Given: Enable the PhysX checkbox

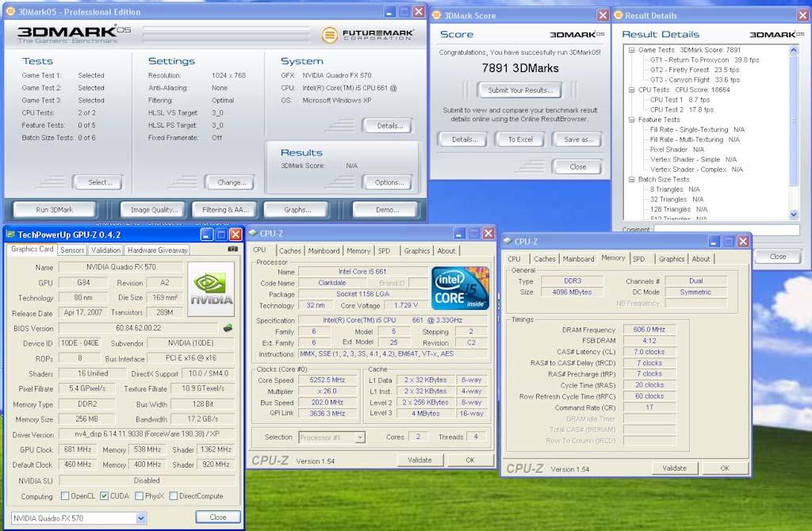Looking at the screenshot, I should (x=139, y=496).
